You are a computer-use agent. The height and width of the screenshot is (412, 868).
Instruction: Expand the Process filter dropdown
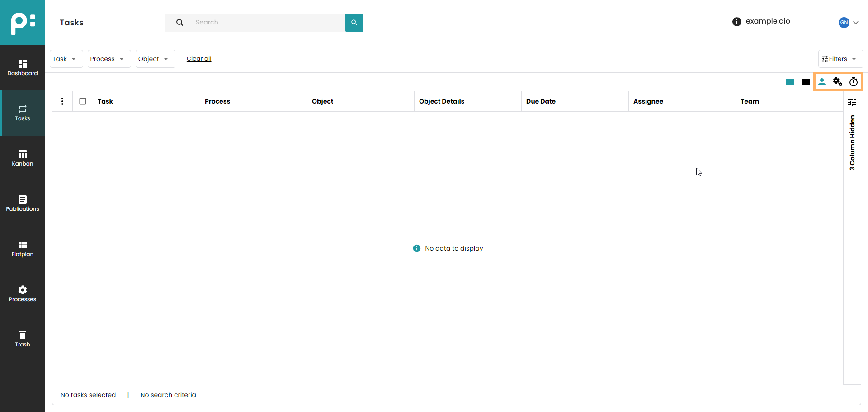click(109, 59)
